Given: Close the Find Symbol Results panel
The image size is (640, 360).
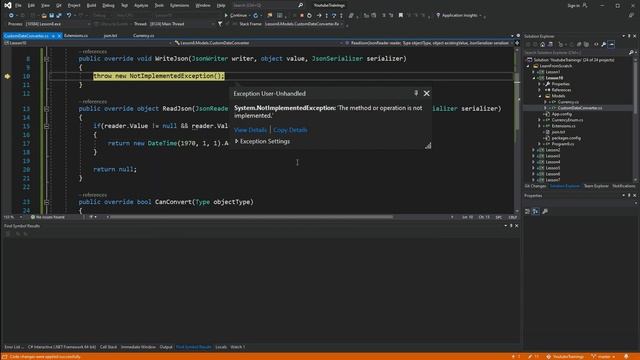Looking at the screenshot, I should pyautogui.click(x=516, y=226).
